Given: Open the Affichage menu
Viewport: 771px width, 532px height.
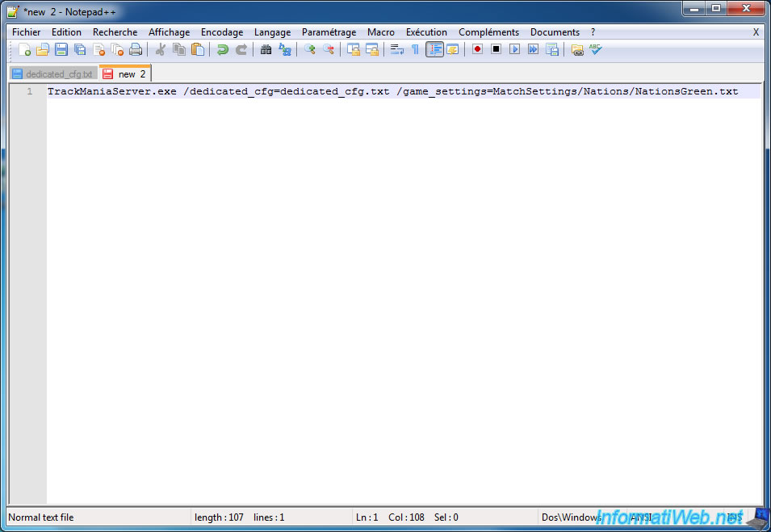Looking at the screenshot, I should [170, 32].
